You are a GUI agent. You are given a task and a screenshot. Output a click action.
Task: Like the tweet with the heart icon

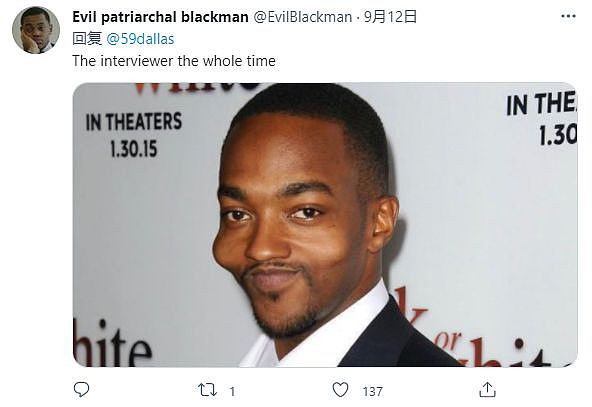point(340,390)
